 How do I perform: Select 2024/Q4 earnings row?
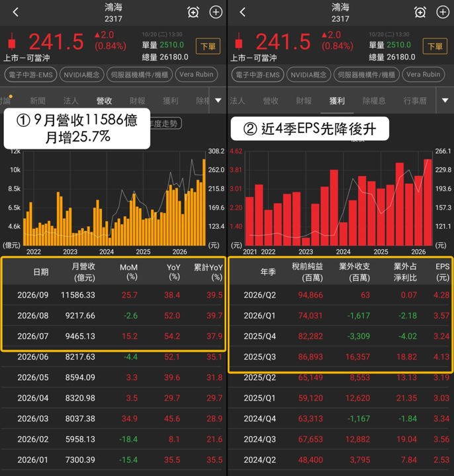[341, 418]
